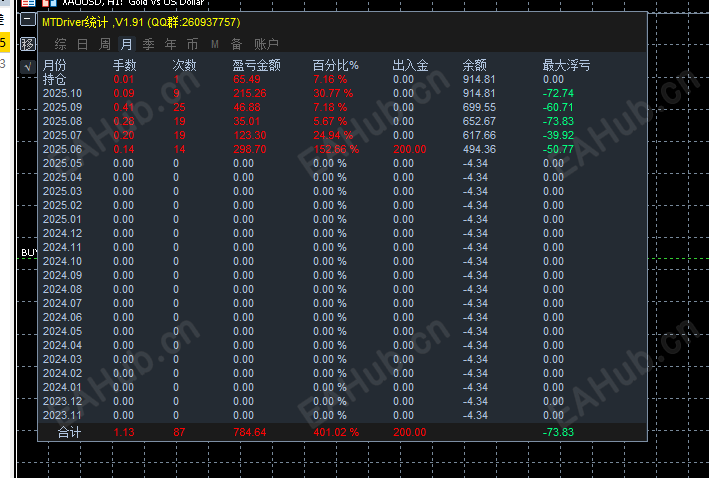Open the 备 notes tab
This screenshot has width=709, height=478.
(x=236, y=44)
